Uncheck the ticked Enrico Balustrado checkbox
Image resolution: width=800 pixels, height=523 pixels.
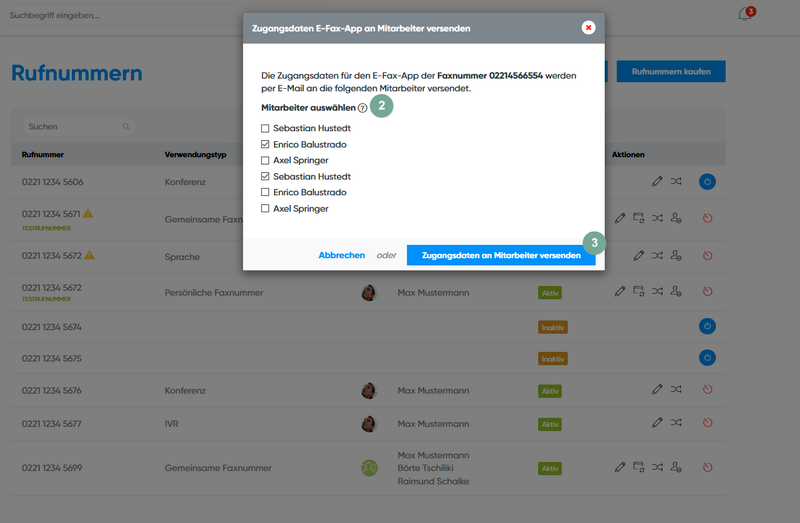265,144
